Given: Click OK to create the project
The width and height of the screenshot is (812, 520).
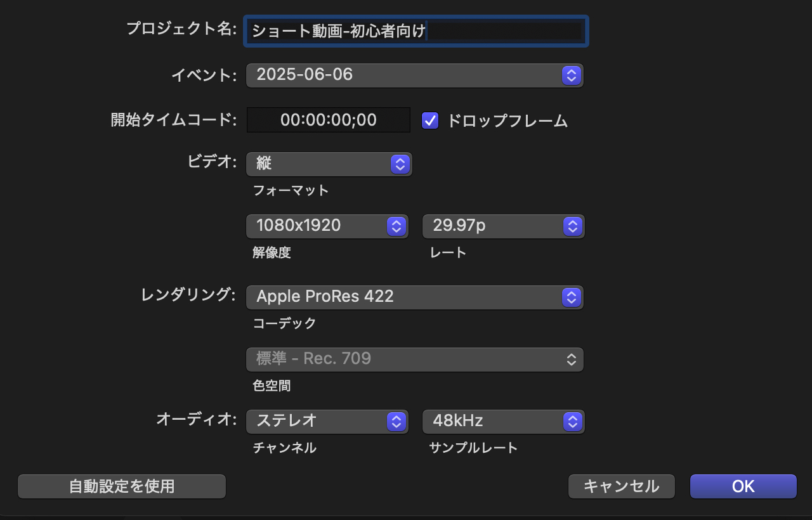Looking at the screenshot, I should click(x=743, y=486).
